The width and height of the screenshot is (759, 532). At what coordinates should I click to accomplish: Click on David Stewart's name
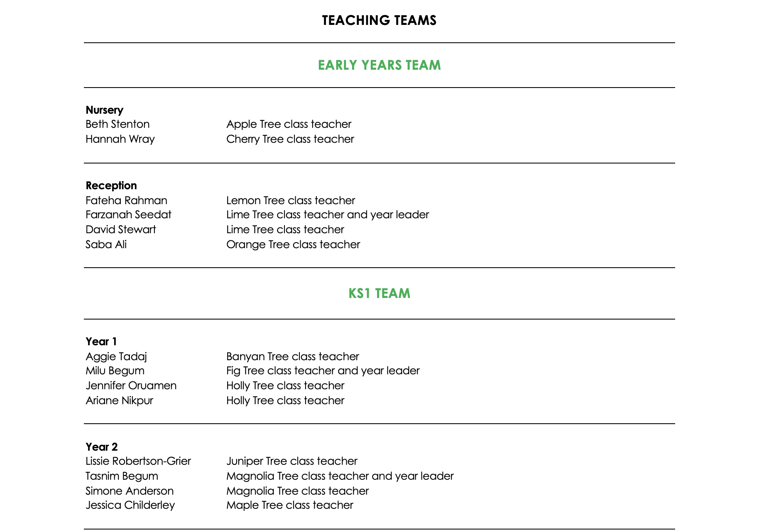coord(120,229)
